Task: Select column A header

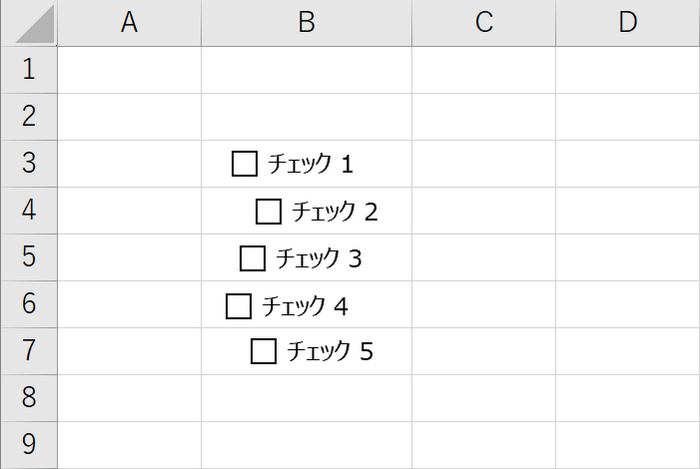Action: pyautogui.click(x=129, y=23)
